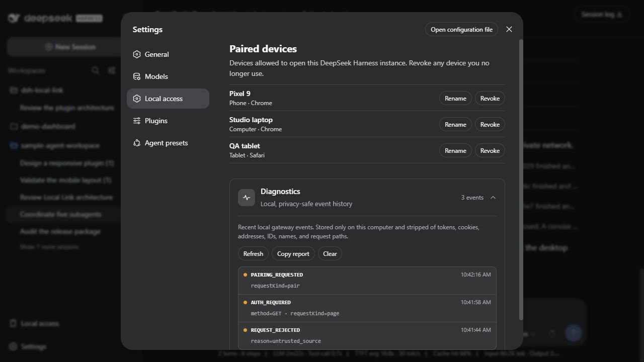Revoke the Studio laptop device
This screenshot has width=644, height=362.
click(490, 124)
